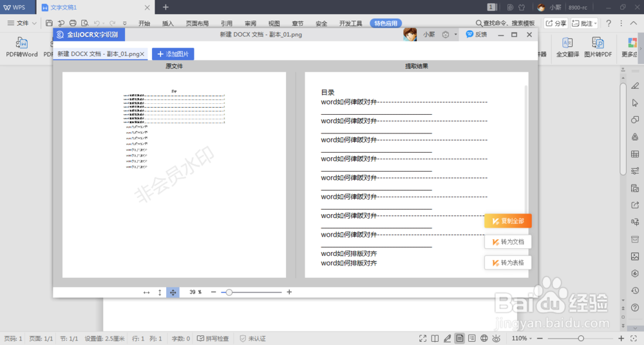644x345 pixels.
Task: Click the 未认证 status bar item
Action: pos(252,339)
